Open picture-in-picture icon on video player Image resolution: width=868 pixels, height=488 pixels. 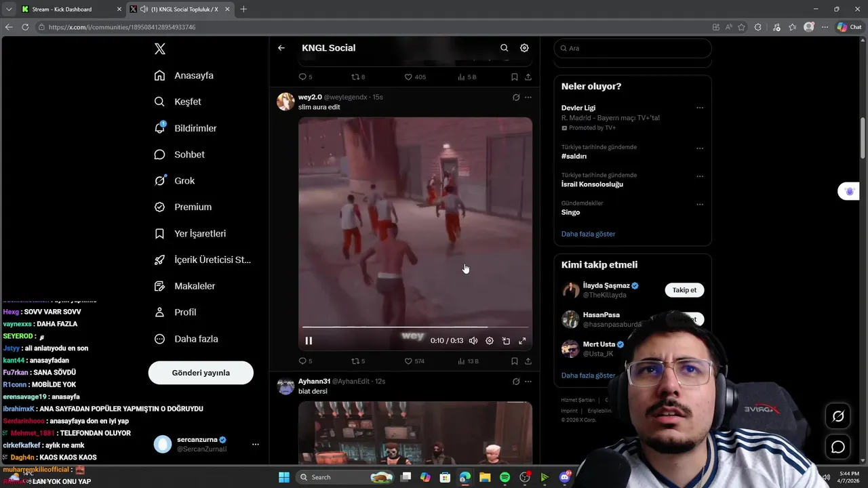click(x=506, y=341)
